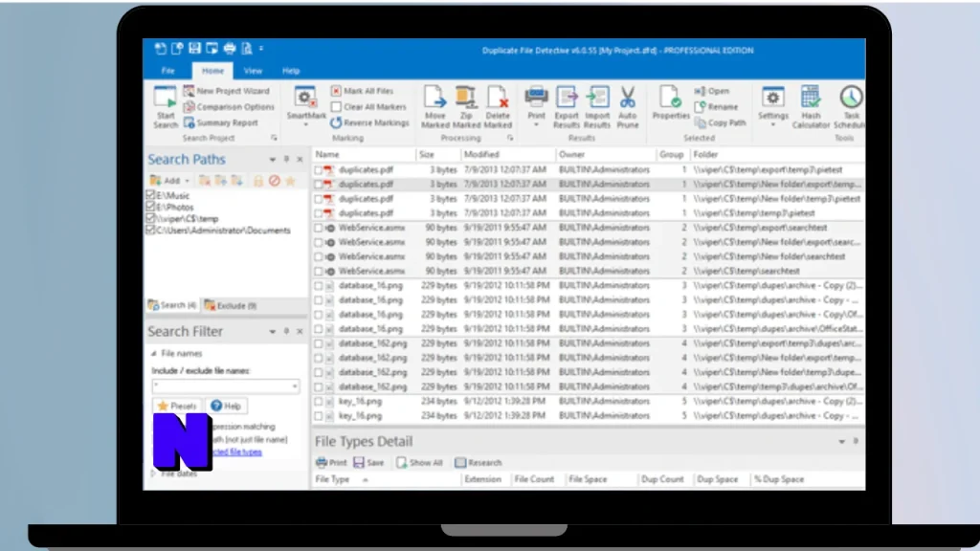980x551 pixels.
Task: Select the Search (4) tab
Action: click(172, 305)
